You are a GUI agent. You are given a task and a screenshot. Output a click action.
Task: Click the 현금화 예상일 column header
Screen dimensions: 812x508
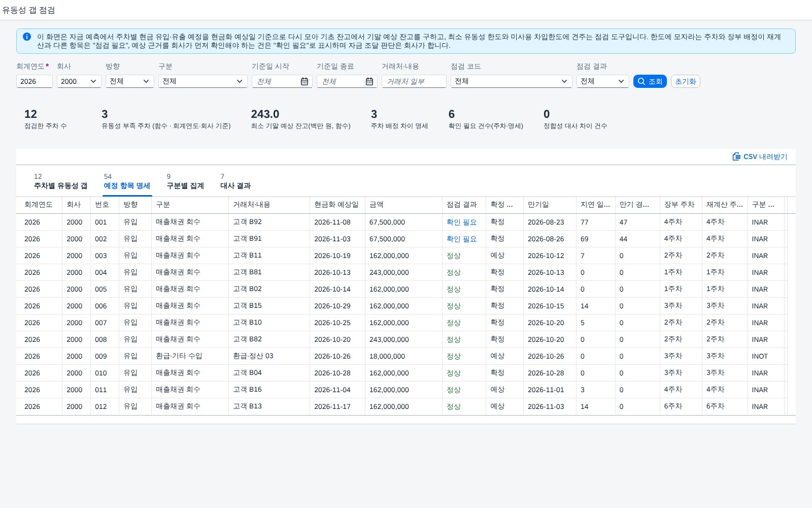[336, 205]
